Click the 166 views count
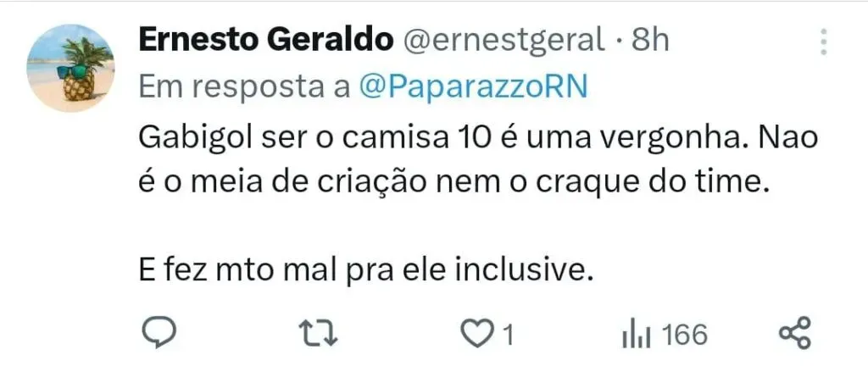This screenshot has width=868, height=377. pos(684,335)
